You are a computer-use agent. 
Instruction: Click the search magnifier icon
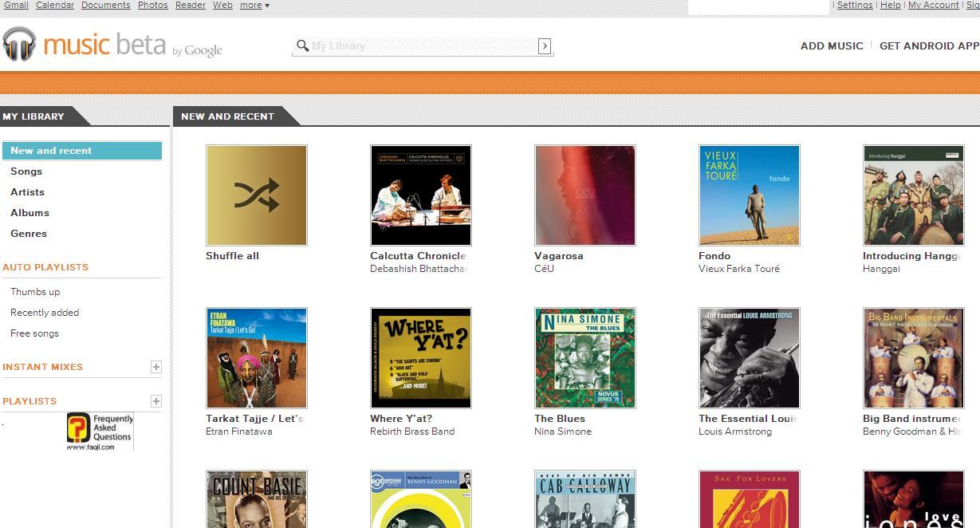pyautogui.click(x=302, y=46)
